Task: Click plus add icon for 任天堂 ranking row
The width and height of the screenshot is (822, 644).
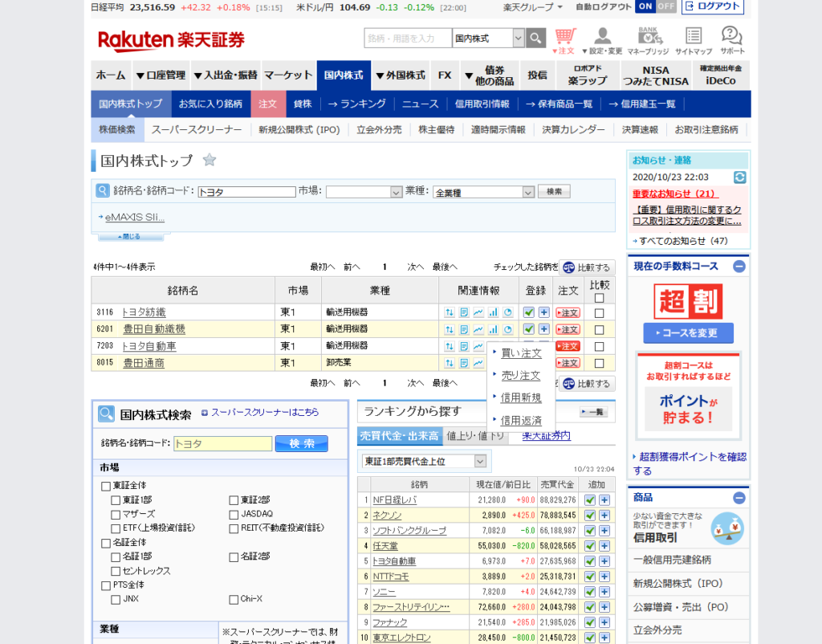Action: pos(604,545)
